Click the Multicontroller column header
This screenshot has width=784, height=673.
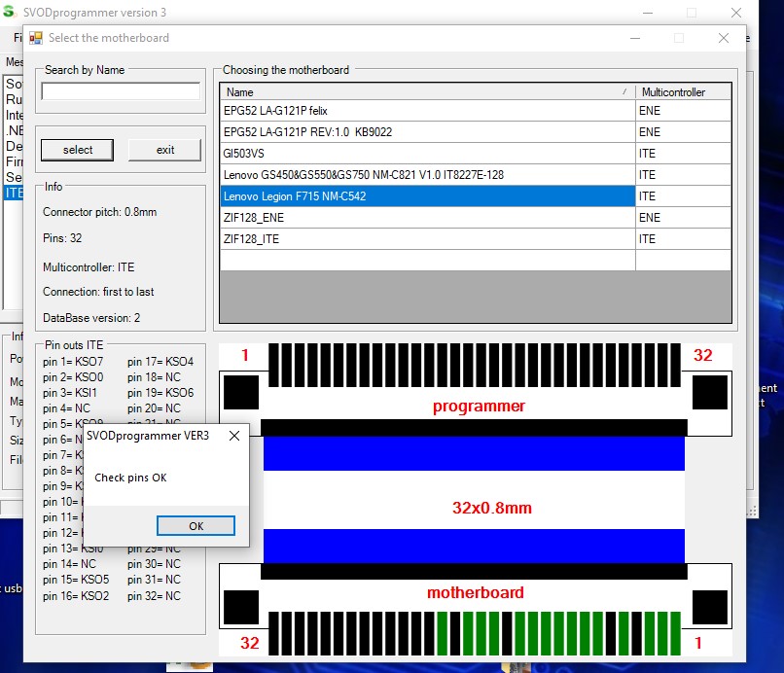pos(683,92)
